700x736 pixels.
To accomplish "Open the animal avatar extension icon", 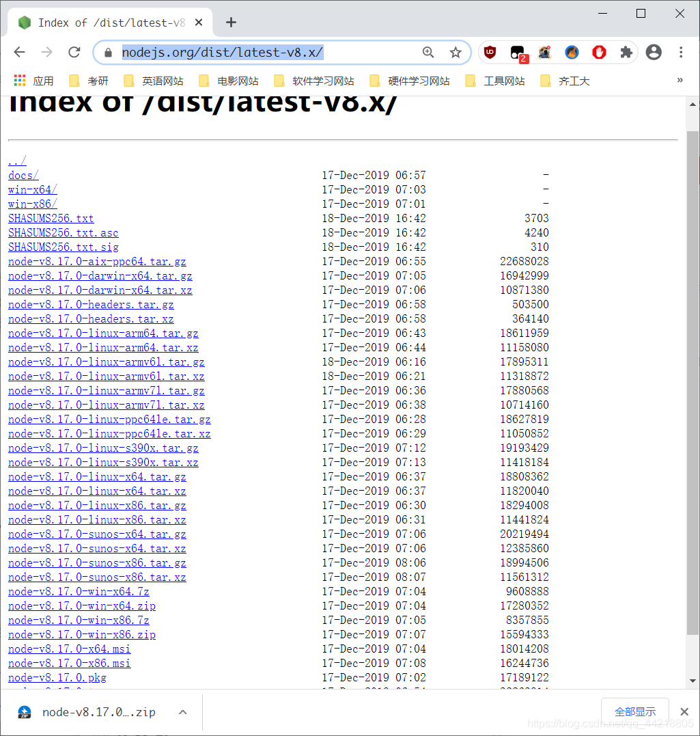I will (545, 52).
